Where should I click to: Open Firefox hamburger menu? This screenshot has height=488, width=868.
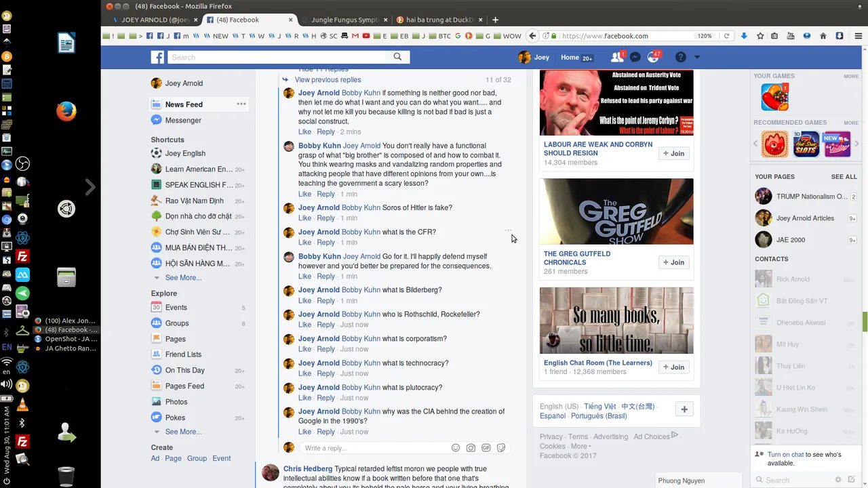(859, 36)
